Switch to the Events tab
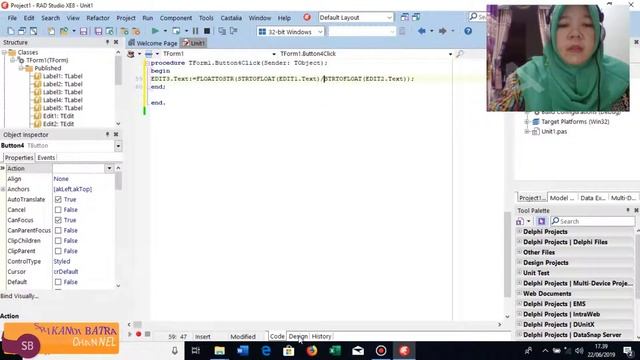This screenshot has width=640, height=360. (x=46, y=158)
